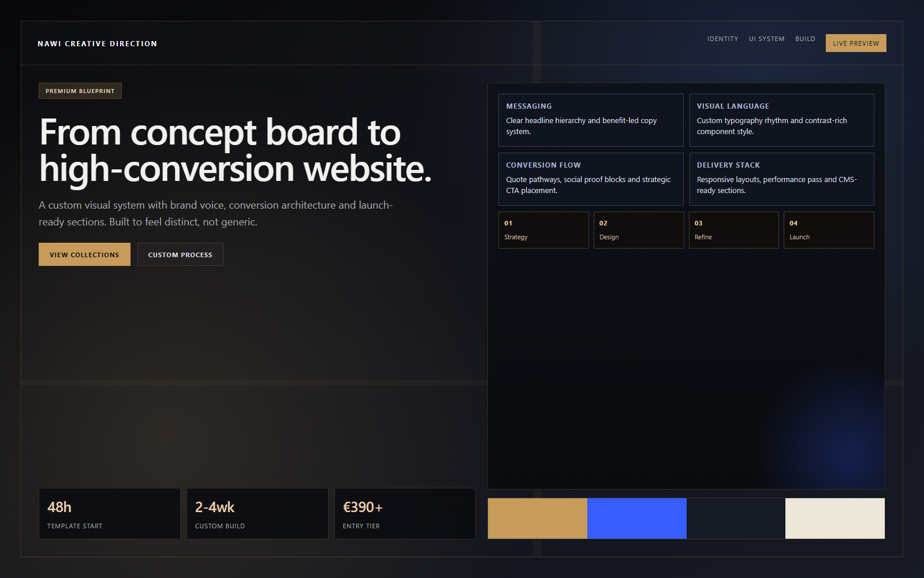
Task: Click the CONVERSION FLOW card
Action: click(x=590, y=179)
